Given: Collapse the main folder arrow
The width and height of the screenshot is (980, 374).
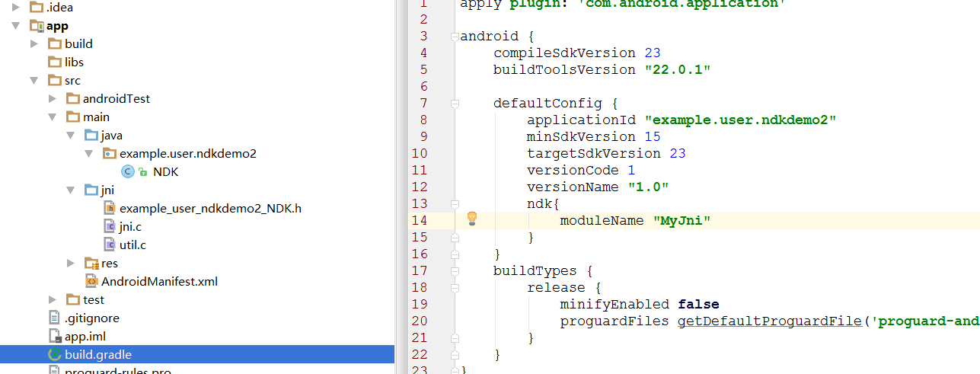Looking at the screenshot, I should [x=53, y=117].
